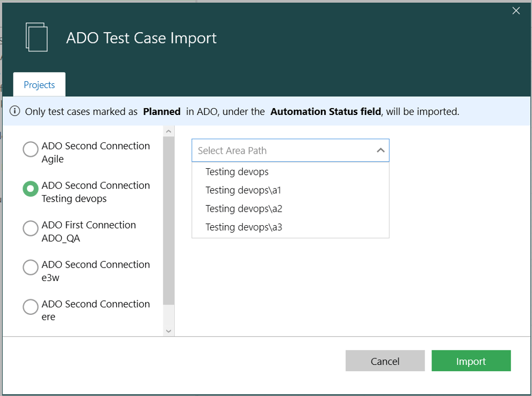Click the close X icon of the dialog
This screenshot has height=396, width=532.
tap(516, 10)
